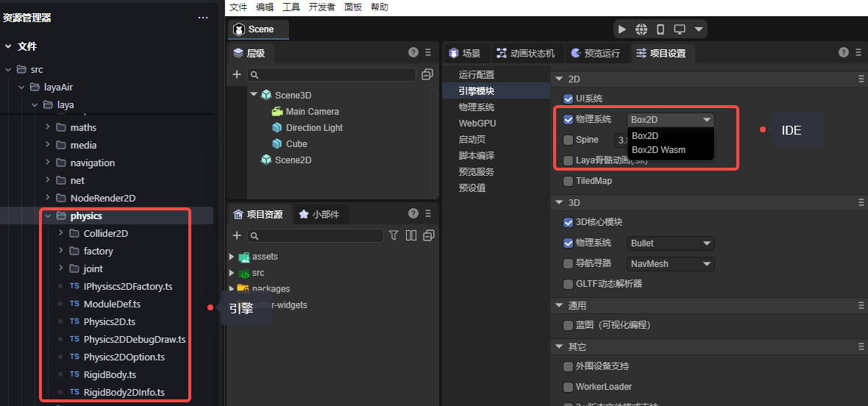The height and width of the screenshot is (406, 868).
Task: Click the help icon in hierarchy panel
Action: [x=413, y=52]
